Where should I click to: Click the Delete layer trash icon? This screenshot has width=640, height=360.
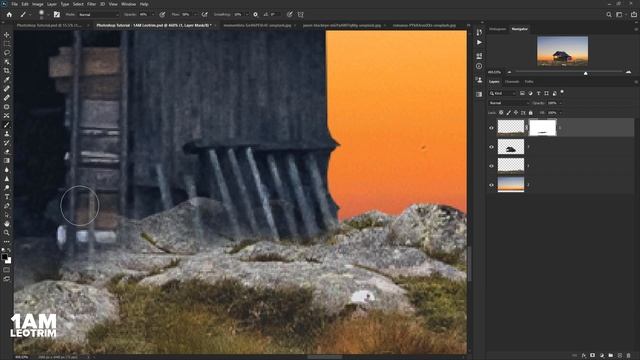(629, 356)
